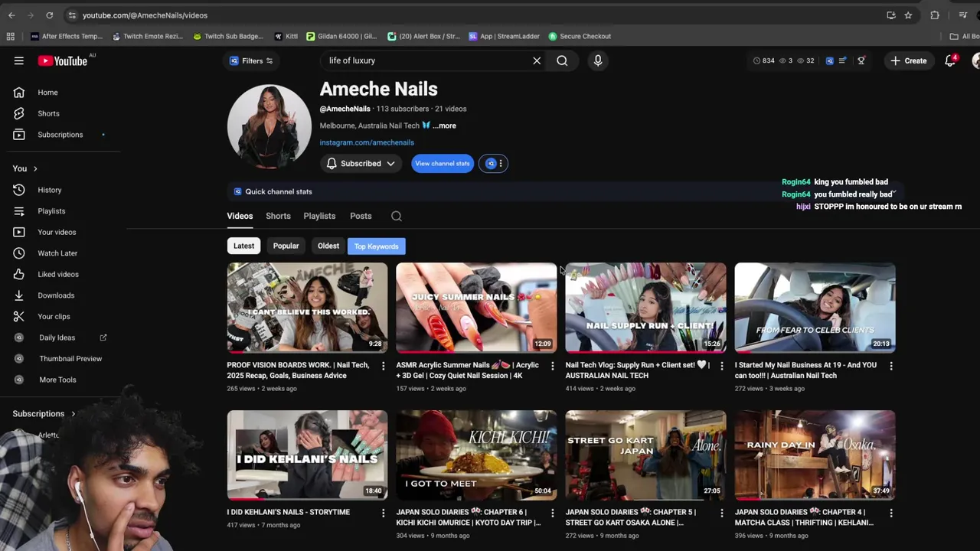Open the After Effects Temp bookmark

click(67, 36)
